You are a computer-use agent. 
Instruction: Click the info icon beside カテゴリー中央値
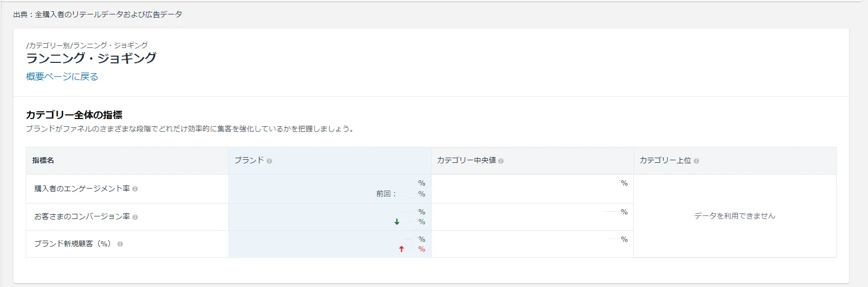pyautogui.click(x=501, y=161)
